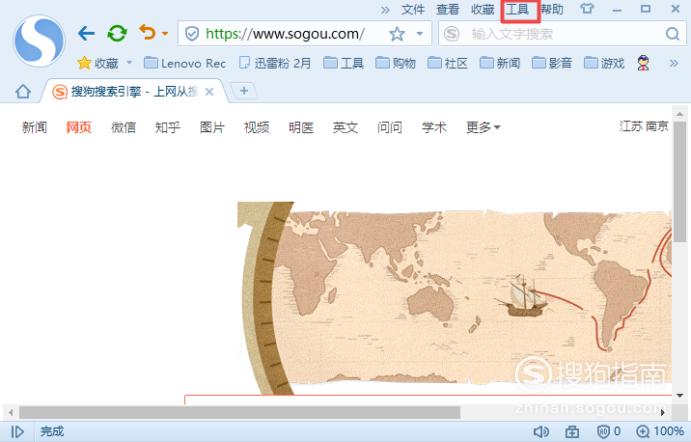
Task: Click the vertical scrollbar thumb
Action: [x=680, y=182]
